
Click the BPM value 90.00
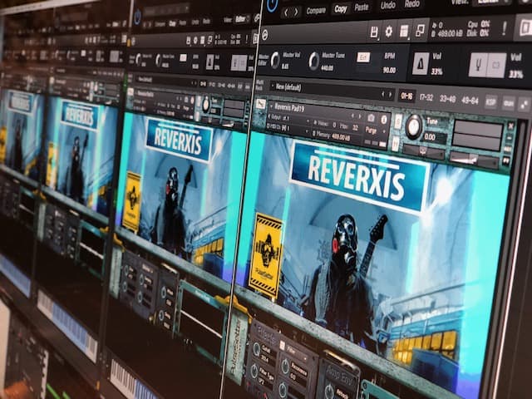[389, 70]
